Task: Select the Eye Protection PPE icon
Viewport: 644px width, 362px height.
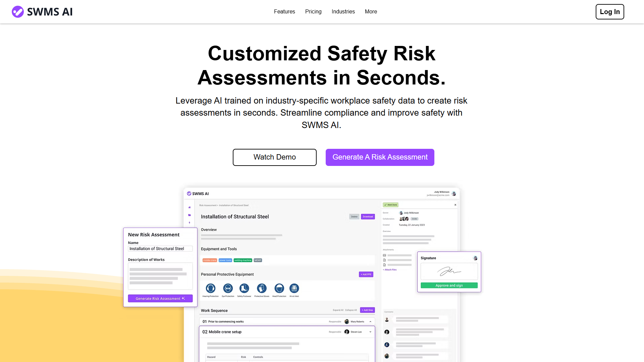Action: click(228, 288)
